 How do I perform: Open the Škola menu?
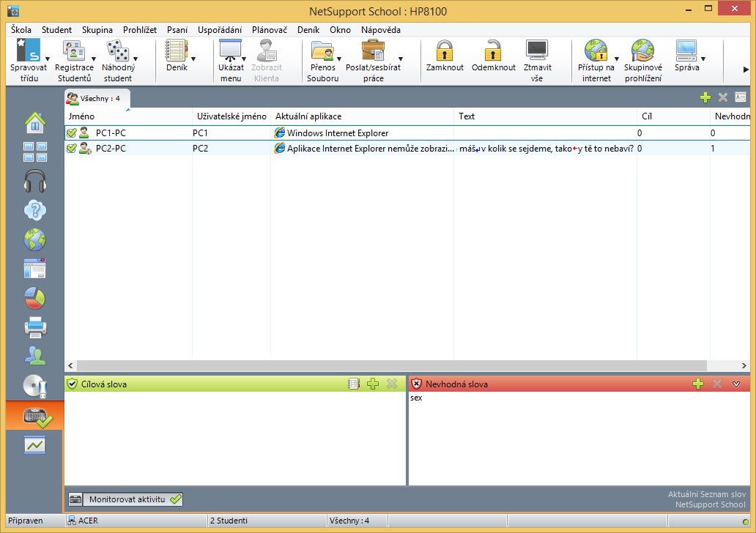(21, 30)
